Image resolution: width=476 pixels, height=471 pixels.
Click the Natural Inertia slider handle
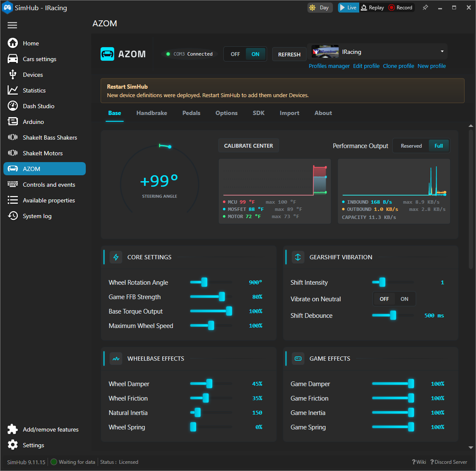[197, 412]
